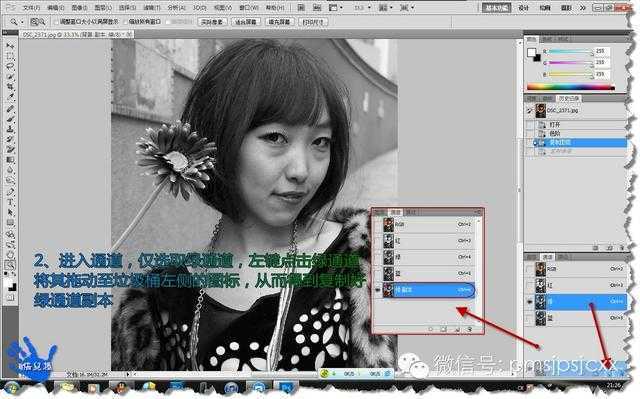
Task: Set history brush source to 色阶 state
Action: (x=529, y=133)
